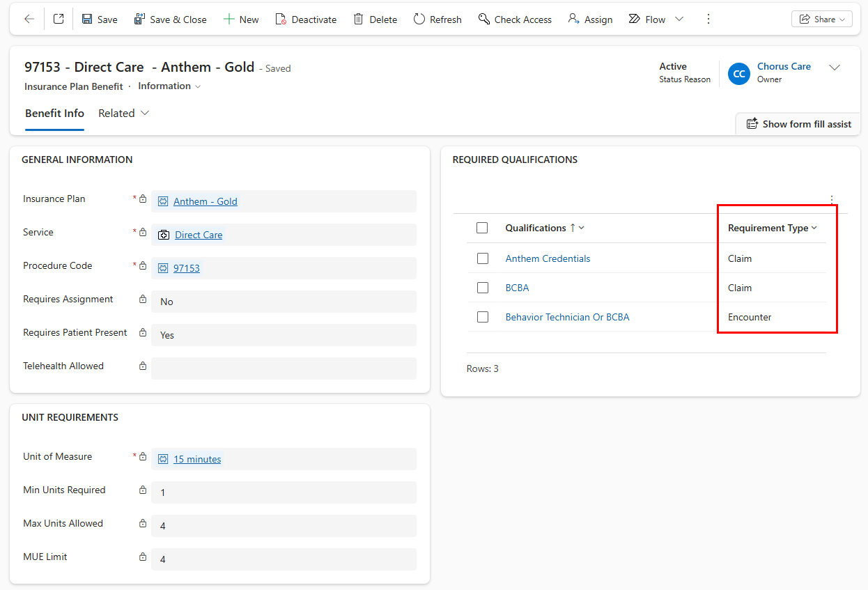Image resolution: width=868 pixels, height=590 pixels.
Task: Go back using the back arrow
Action: pos(29,20)
